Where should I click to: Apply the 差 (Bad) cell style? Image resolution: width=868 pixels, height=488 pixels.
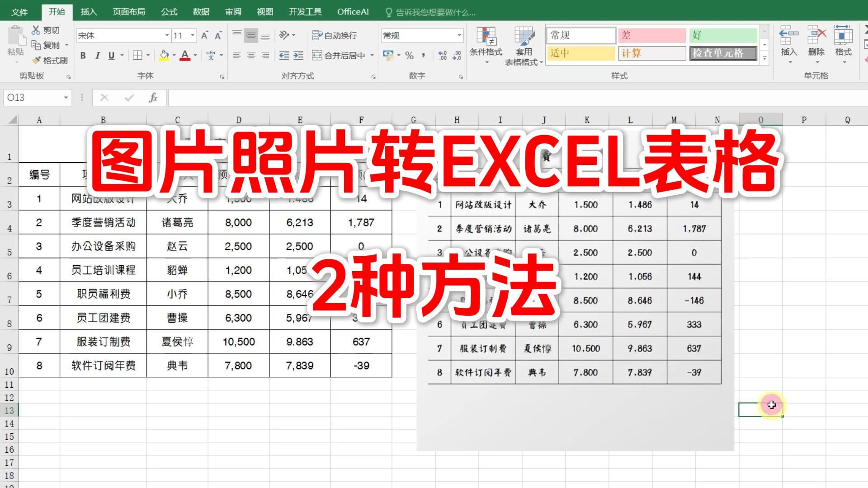652,35
